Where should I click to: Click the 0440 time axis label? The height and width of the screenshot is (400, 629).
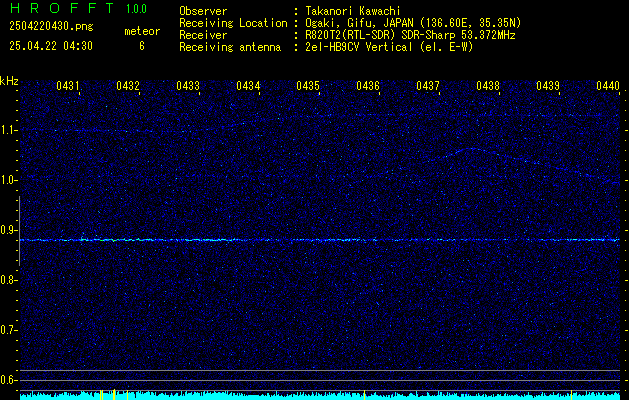coord(608,85)
